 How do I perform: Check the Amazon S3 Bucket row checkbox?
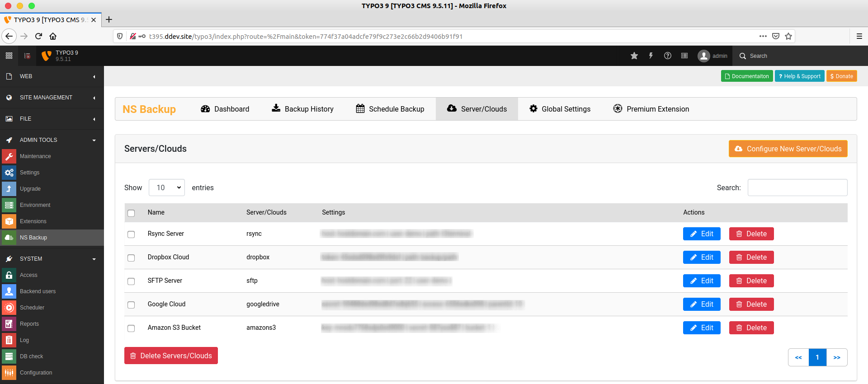tap(131, 328)
